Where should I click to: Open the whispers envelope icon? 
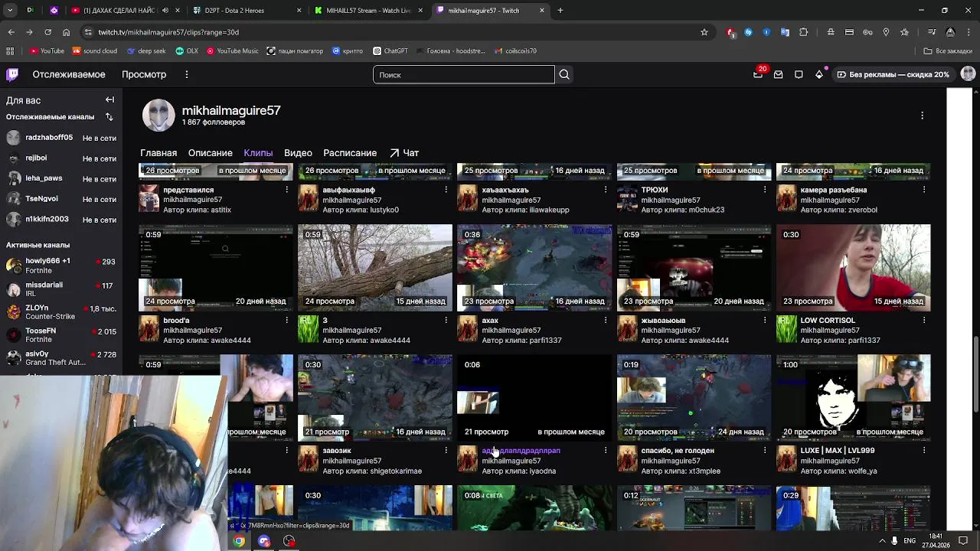(778, 74)
